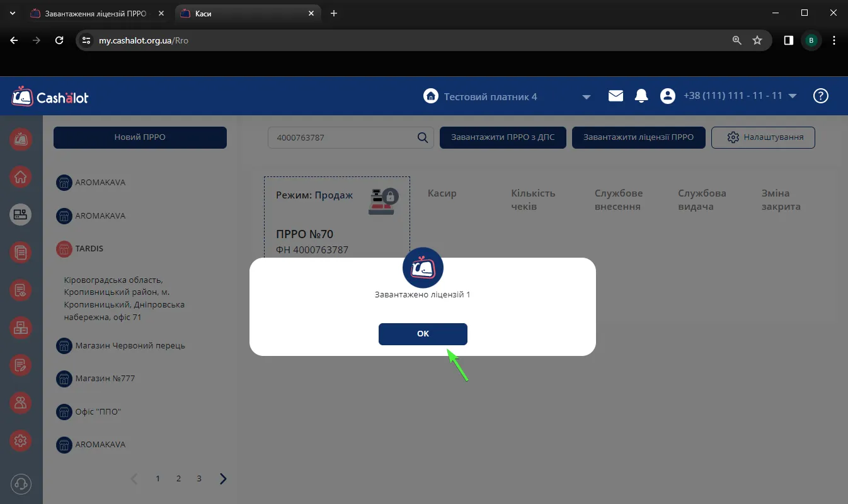Click the TARDIS address text

[x=125, y=299]
